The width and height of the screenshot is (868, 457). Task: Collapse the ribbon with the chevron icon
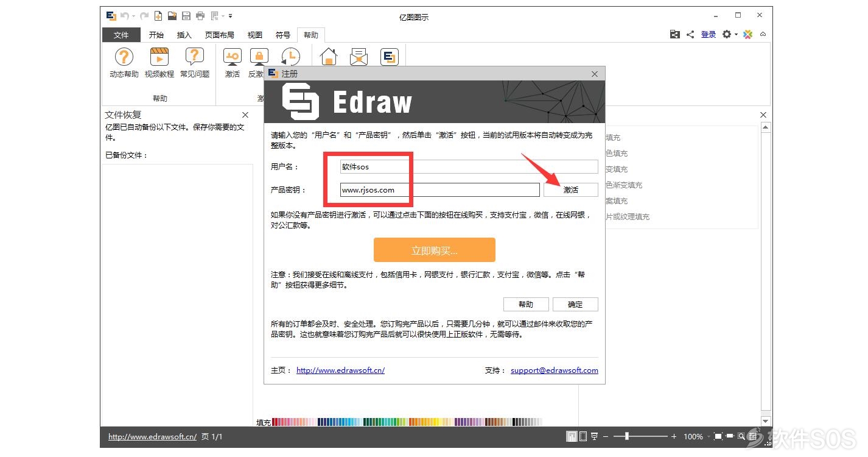coord(763,35)
